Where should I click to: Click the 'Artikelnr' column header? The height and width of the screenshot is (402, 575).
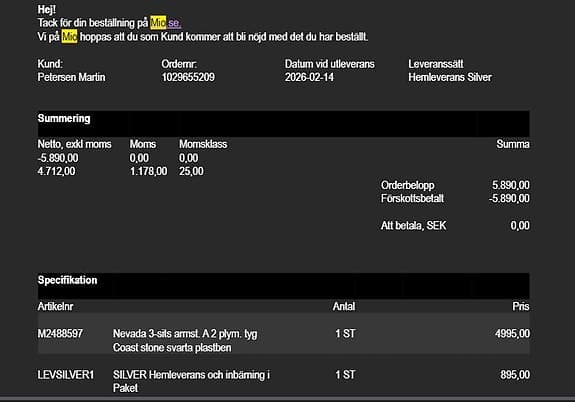[55, 306]
